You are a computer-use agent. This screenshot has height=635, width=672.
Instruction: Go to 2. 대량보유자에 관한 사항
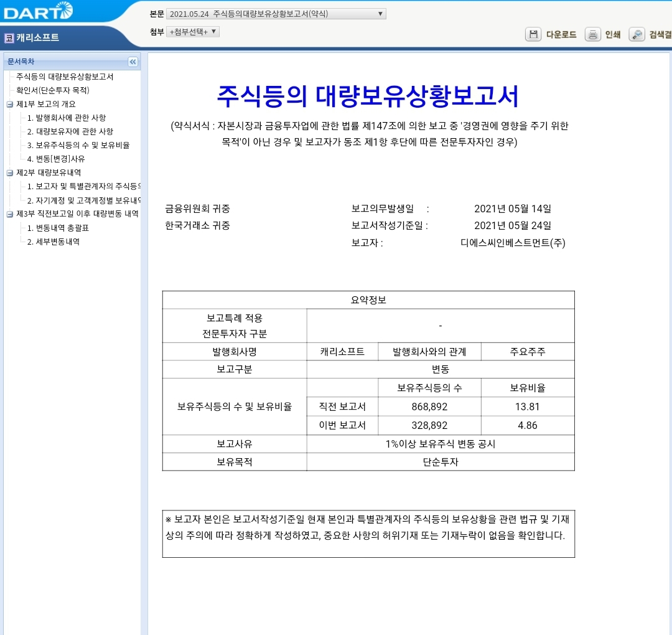tap(70, 131)
